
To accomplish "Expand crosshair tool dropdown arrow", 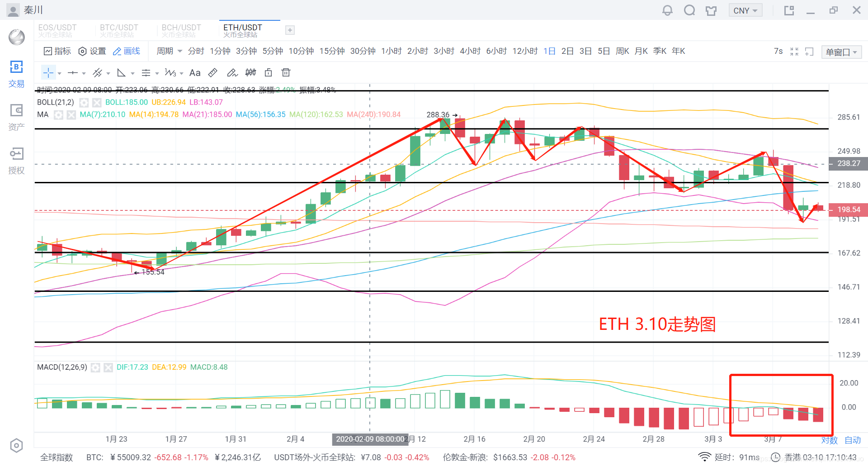I will 59,73.
